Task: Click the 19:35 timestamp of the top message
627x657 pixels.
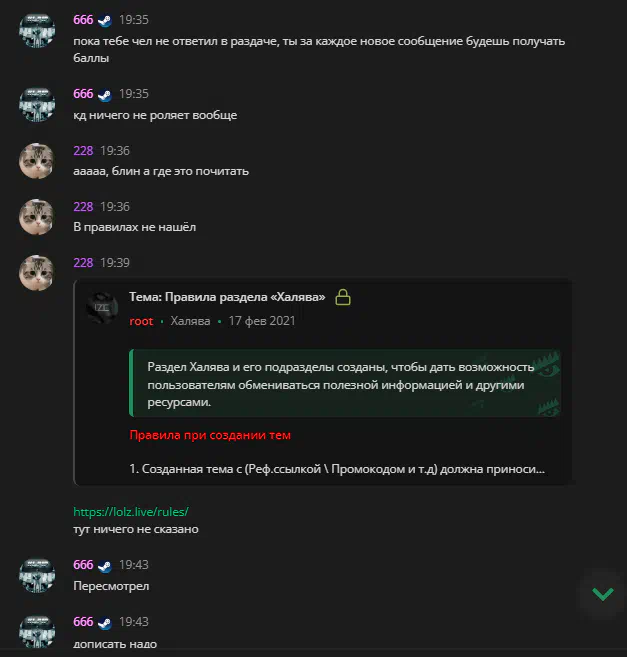Action: (134, 20)
